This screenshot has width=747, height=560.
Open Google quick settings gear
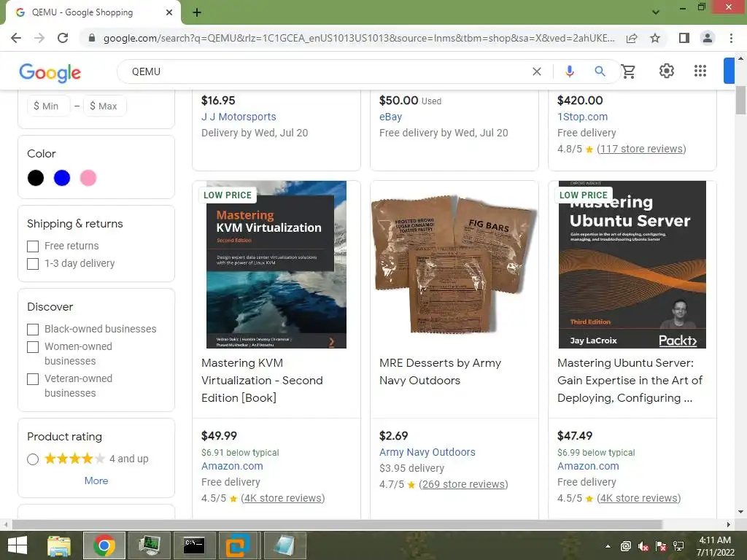[x=667, y=71]
